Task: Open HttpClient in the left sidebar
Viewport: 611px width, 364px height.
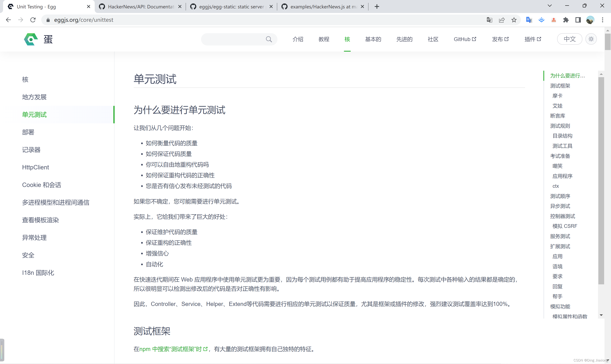Action: [x=36, y=167]
